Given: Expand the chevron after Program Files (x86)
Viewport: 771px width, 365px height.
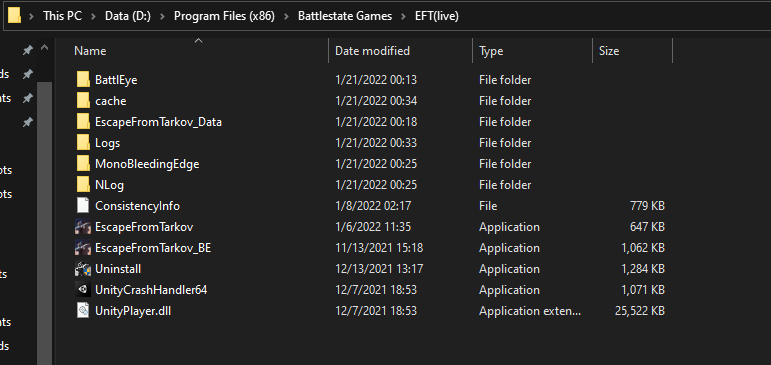Looking at the screenshot, I should point(285,16).
